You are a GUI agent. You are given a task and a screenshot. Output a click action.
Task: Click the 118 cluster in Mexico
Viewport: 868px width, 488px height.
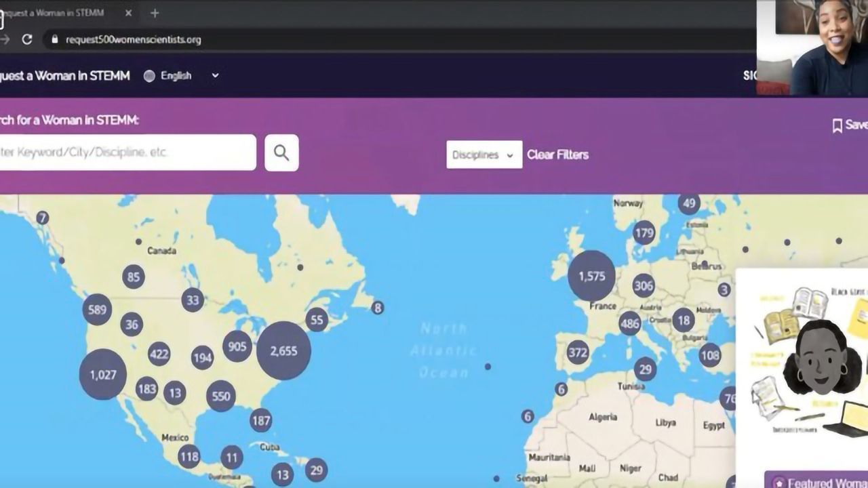point(189,456)
